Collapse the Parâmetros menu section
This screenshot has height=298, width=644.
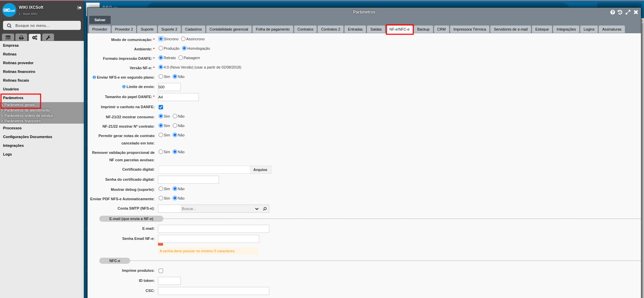coord(13,98)
